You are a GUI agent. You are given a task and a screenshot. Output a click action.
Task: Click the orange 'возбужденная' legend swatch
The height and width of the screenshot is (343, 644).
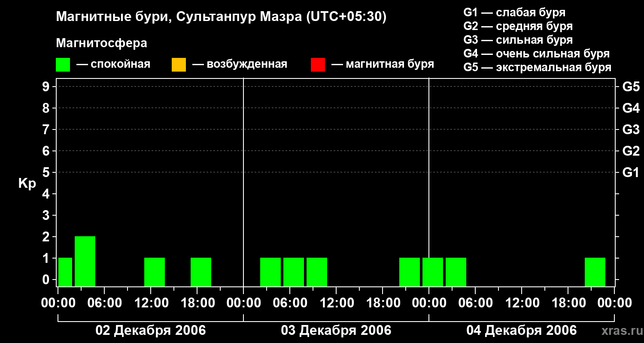tap(179, 65)
